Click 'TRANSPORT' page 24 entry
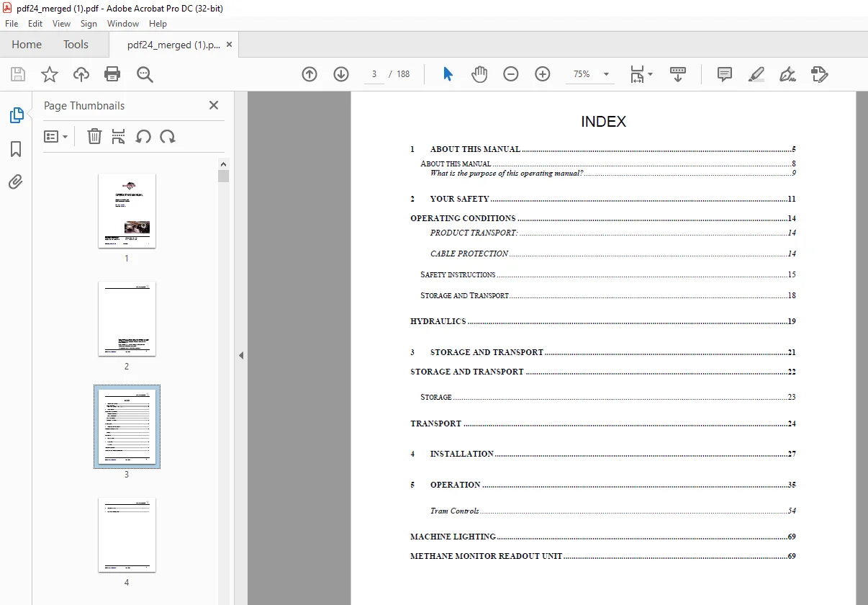868x605 pixels. click(x=436, y=423)
